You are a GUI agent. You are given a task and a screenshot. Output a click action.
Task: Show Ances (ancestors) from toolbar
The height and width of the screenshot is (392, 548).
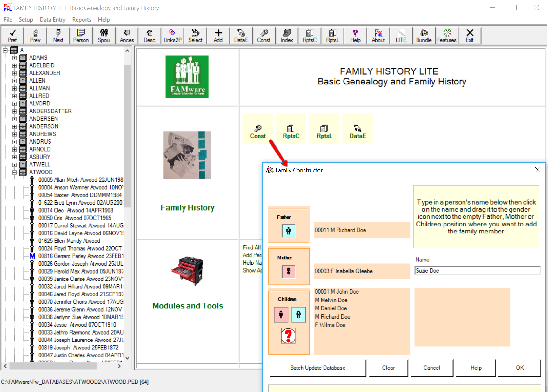click(x=127, y=36)
